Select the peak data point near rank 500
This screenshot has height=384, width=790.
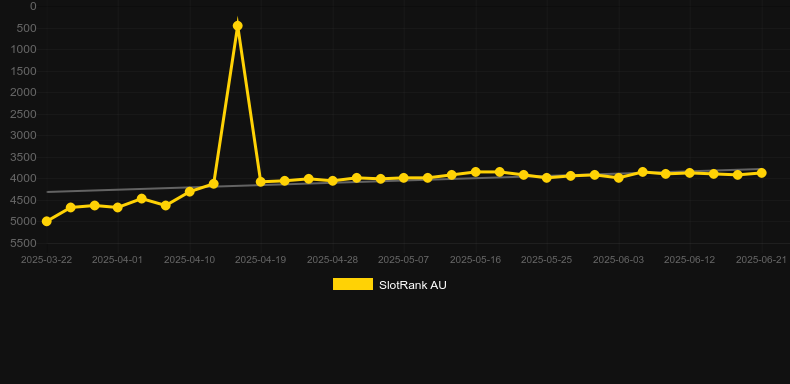[x=237, y=26]
